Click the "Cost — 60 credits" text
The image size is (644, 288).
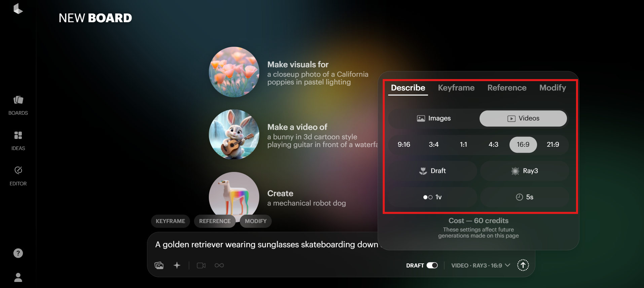point(479,221)
